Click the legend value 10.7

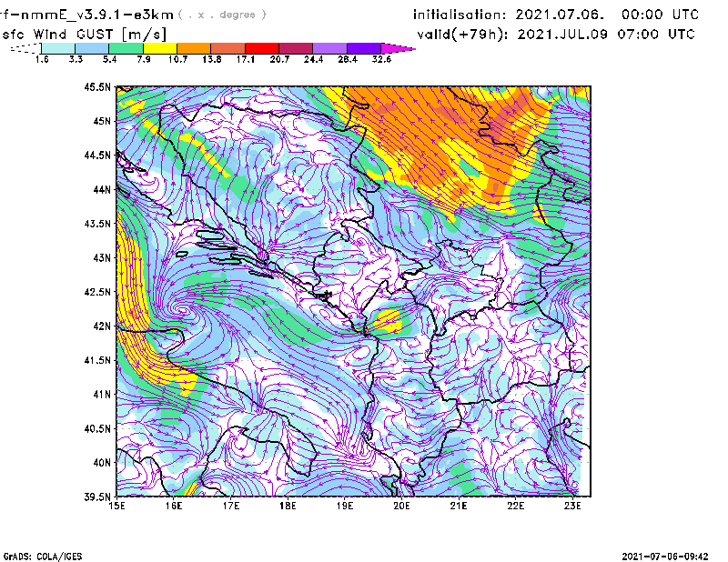click(x=177, y=59)
